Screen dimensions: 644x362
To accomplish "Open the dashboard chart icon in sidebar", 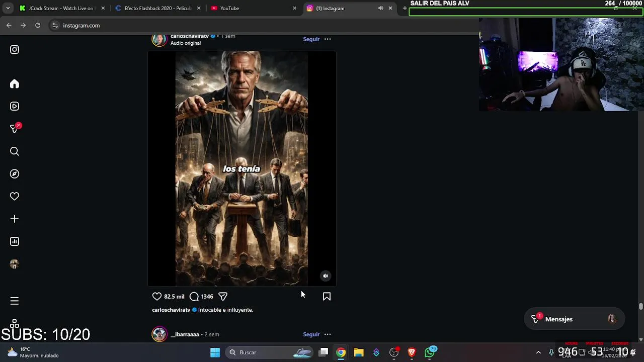I will [x=15, y=241].
